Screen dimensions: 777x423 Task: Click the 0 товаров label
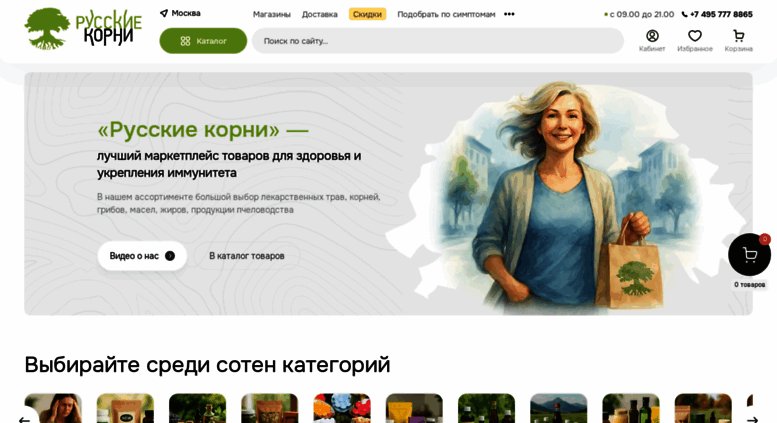click(749, 285)
